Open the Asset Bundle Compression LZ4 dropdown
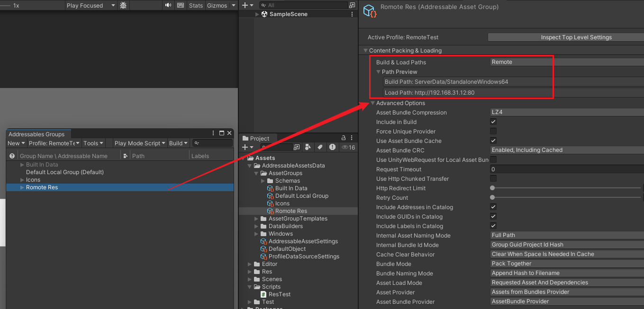This screenshot has height=309, width=644. pos(567,113)
